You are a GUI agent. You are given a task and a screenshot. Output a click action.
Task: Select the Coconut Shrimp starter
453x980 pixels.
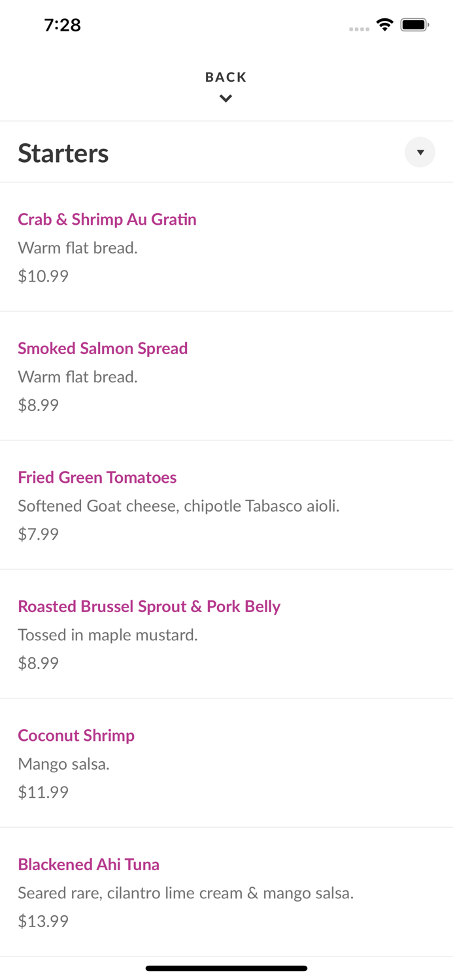pyautogui.click(x=76, y=735)
